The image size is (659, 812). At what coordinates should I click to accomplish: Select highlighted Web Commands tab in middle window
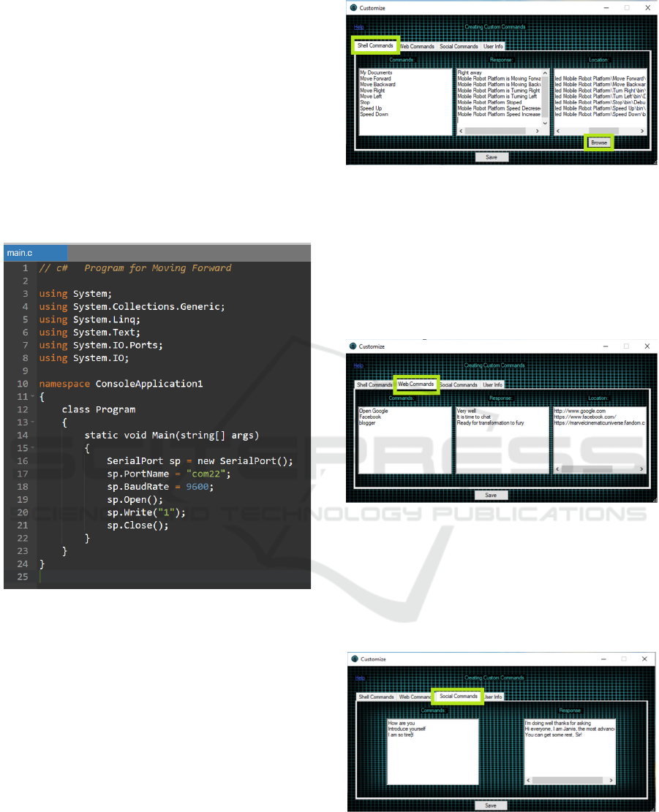pos(416,384)
